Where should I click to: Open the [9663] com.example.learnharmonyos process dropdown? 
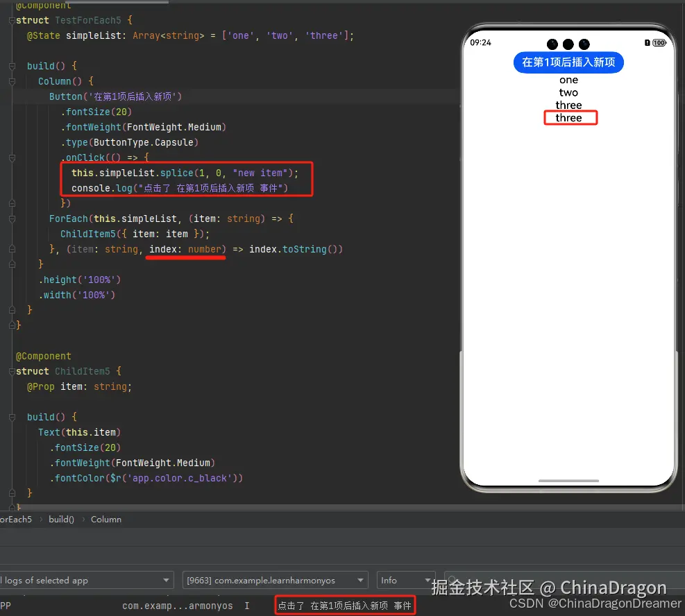click(x=276, y=580)
